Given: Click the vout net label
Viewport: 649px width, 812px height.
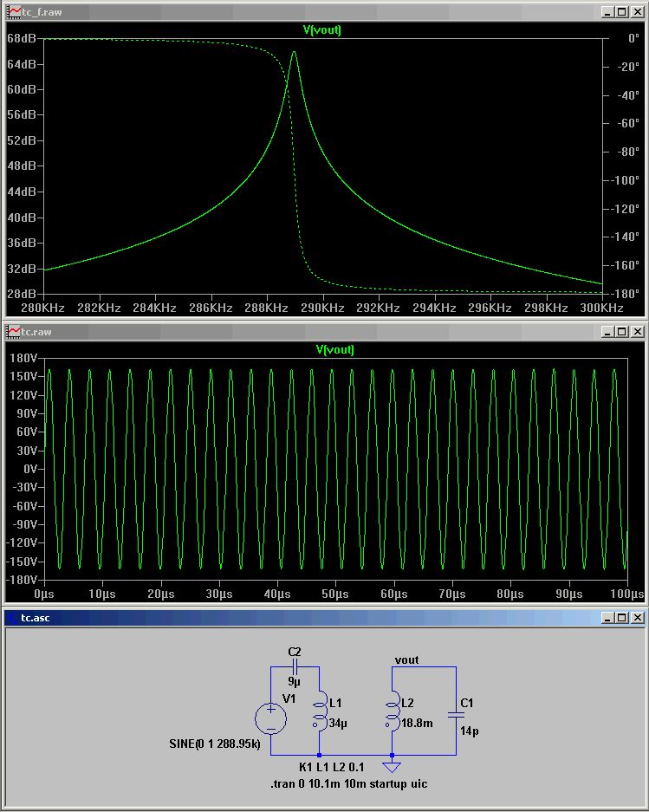Looking at the screenshot, I should (x=406, y=659).
